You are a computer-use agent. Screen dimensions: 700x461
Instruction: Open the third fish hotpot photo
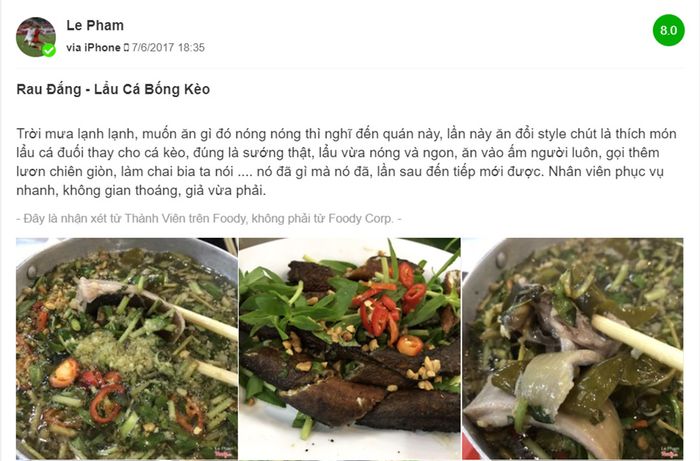click(573, 349)
